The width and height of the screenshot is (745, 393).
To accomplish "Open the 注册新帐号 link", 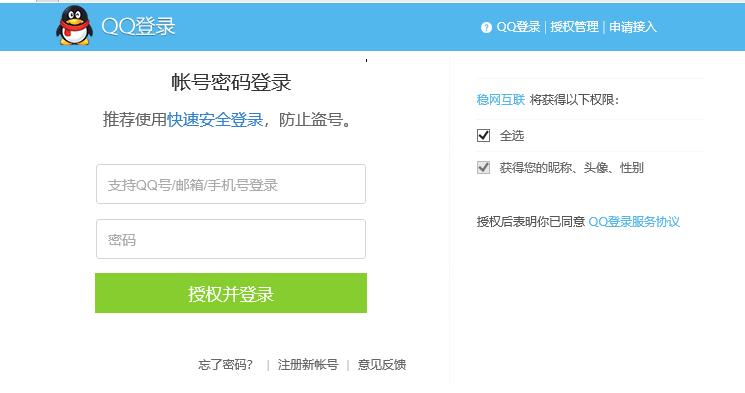I will point(308,365).
